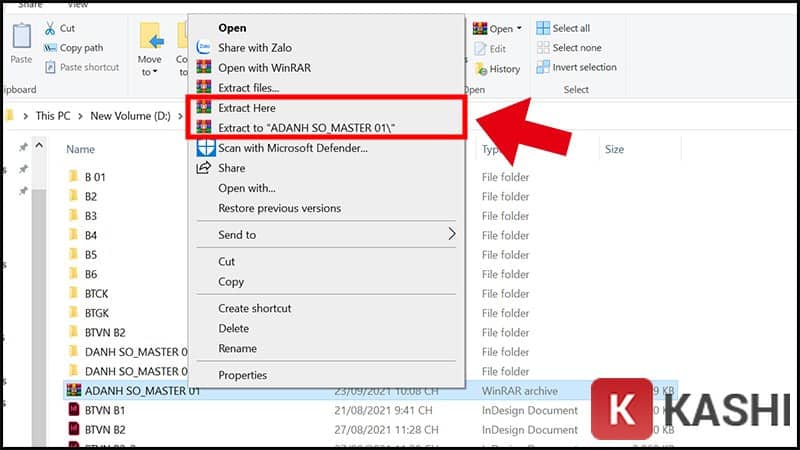This screenshot has width=800, height=450.
Task: Select Extract to "ADANH SO_MASTER 01\"
Action: (x=327, y=128)
